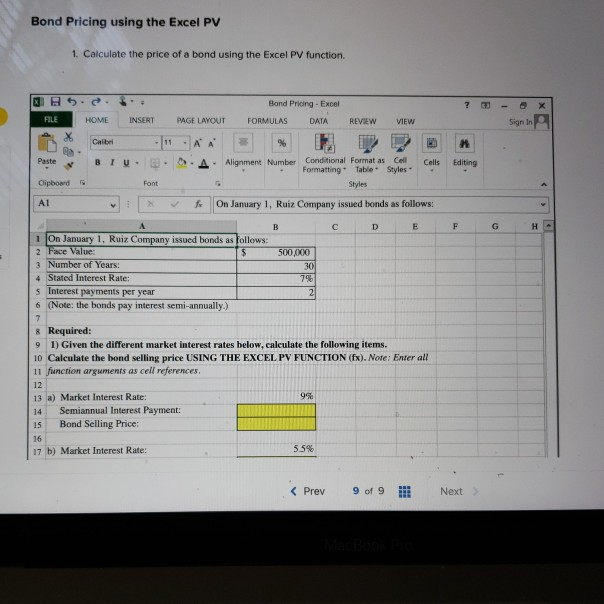
Task: Select column B header
Action: [x=275, y=227]
